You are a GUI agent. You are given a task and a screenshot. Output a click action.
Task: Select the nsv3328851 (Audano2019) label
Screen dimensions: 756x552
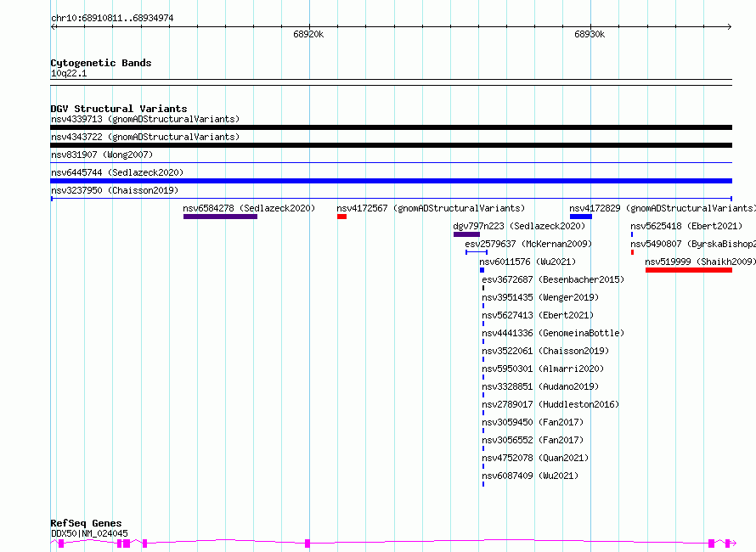coord(540,386)
